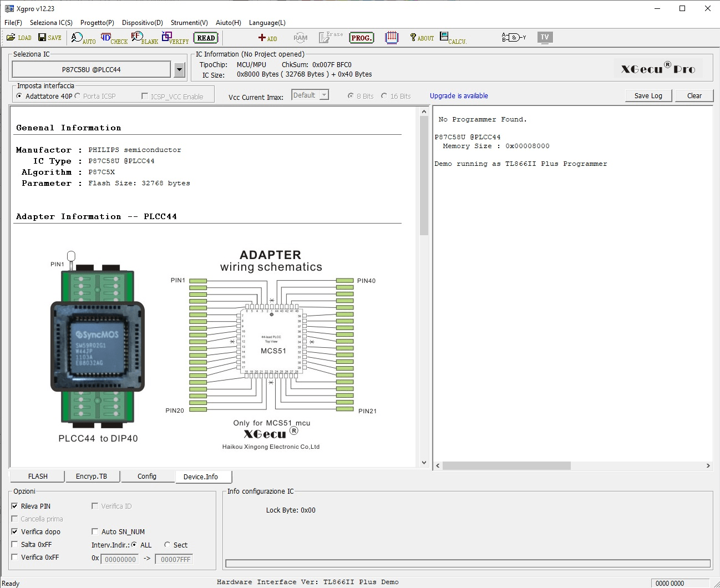Click the 'Flash Size: 32768 bytes' parameter text
This screenshot has width=720, height=588.
(139, 183)
